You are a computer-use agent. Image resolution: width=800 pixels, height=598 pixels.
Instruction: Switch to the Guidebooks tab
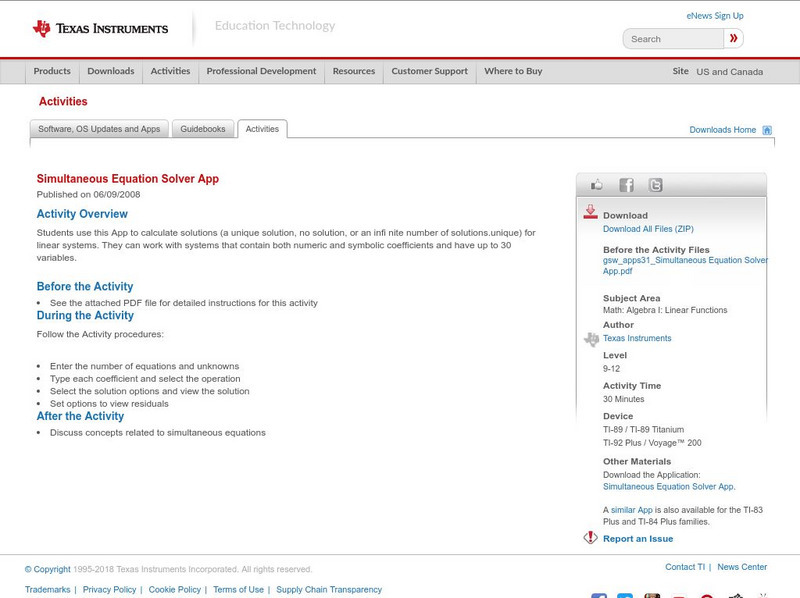(x=203, y=129)
